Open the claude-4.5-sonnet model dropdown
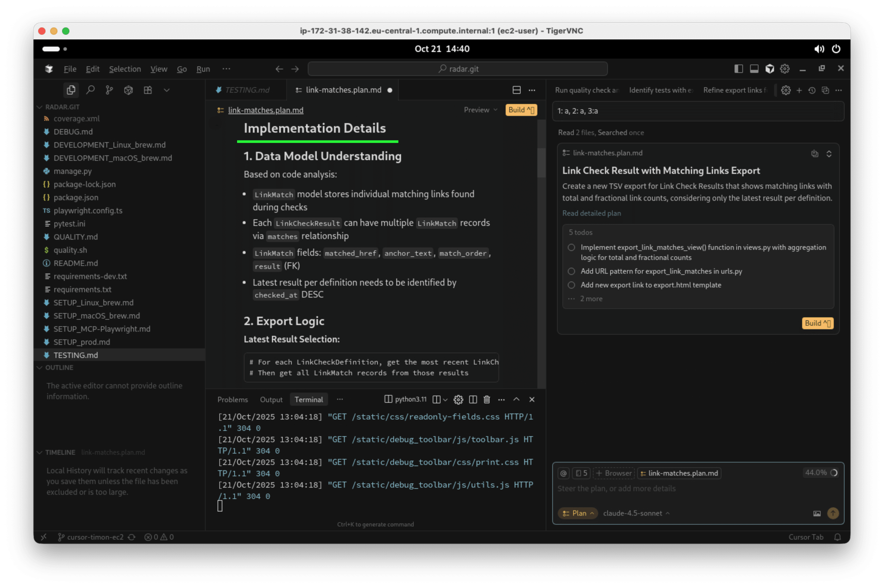 click(636, 513)
